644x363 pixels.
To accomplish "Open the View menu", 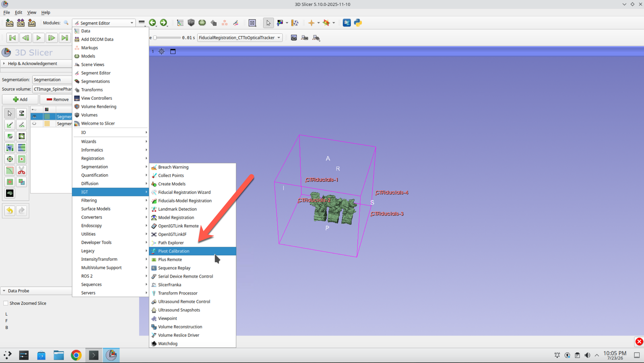I will (x=32, y=12).
